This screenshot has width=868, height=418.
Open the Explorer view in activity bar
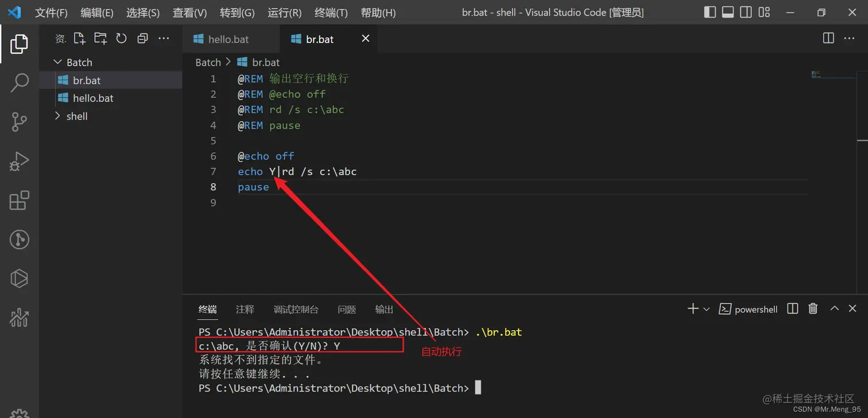coord(19,44)
